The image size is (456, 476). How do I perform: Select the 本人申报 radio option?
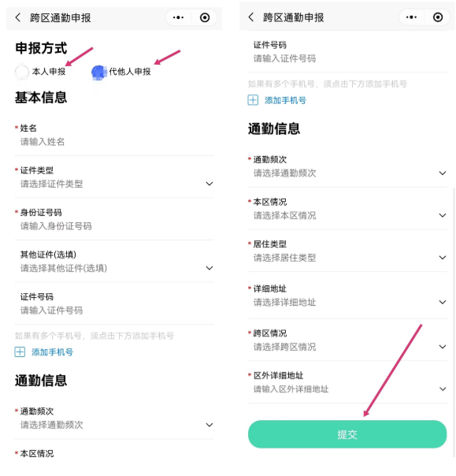coord(22,72)
